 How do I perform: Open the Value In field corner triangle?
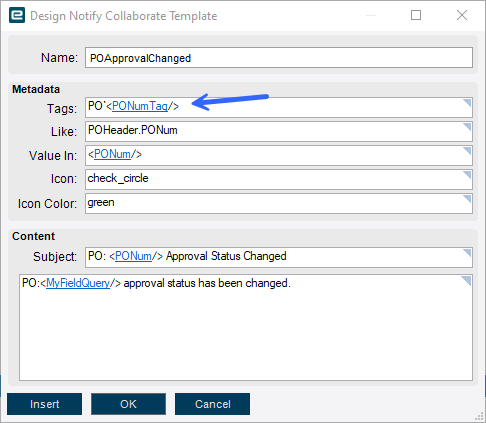pos(467,151)
